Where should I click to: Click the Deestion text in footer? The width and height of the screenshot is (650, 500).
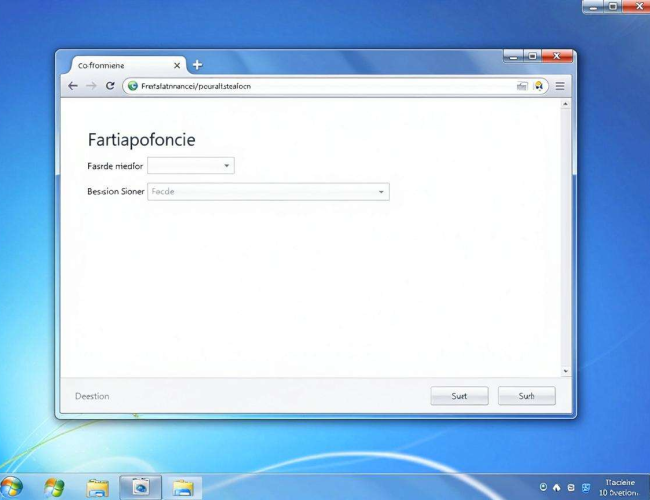tap(92, 396)
